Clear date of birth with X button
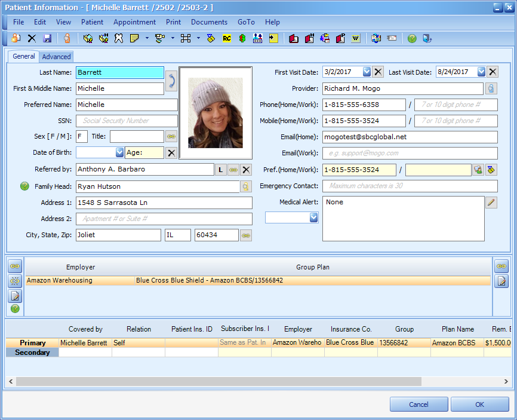 click(x=171, y=153)
